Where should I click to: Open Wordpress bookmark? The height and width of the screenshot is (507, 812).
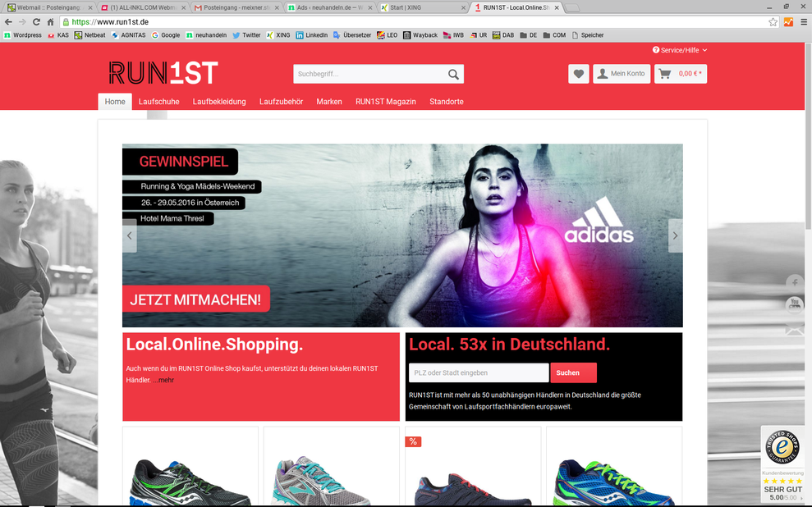(23, 35)
